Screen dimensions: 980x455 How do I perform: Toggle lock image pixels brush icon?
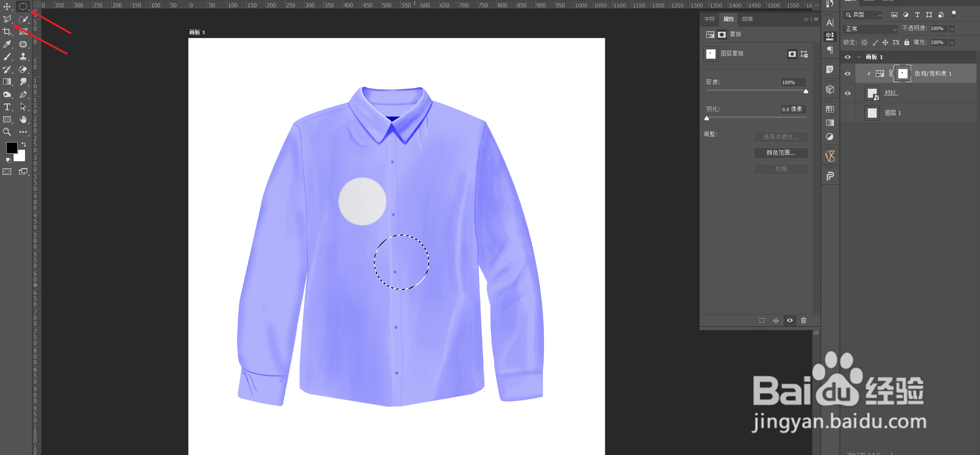tap(875, 42)
